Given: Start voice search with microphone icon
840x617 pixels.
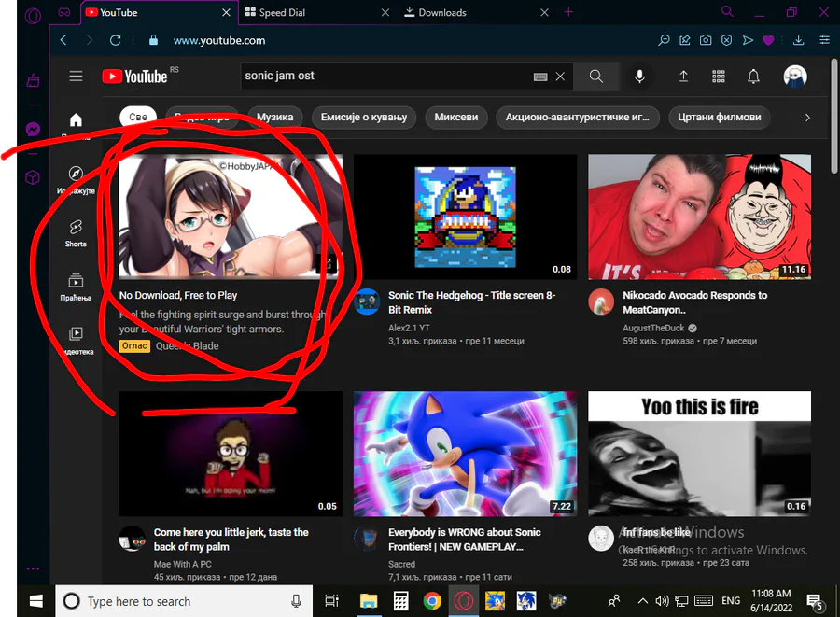Looking at the screenshot, I should click(639, 76).
